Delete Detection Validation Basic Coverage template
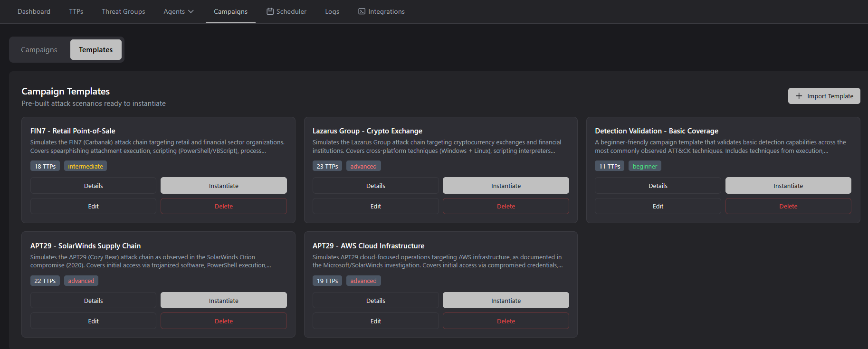868x349 pixels. click(x=788, y=206)
